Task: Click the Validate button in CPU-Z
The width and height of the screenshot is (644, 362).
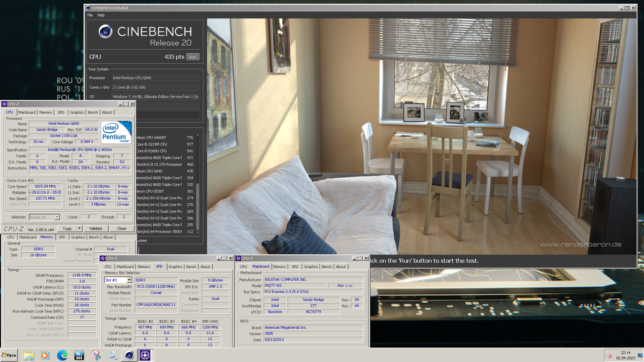Action: pos(96,228)
